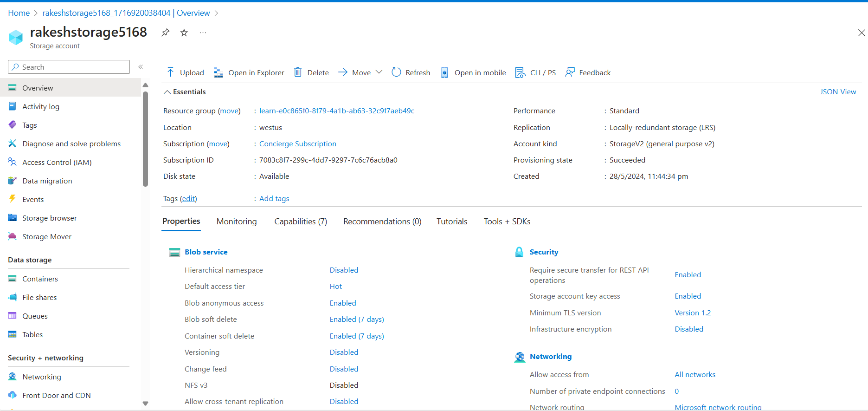Focus the sidebar Search field
This screenshot has height=411, width=868.
(69, 67)
